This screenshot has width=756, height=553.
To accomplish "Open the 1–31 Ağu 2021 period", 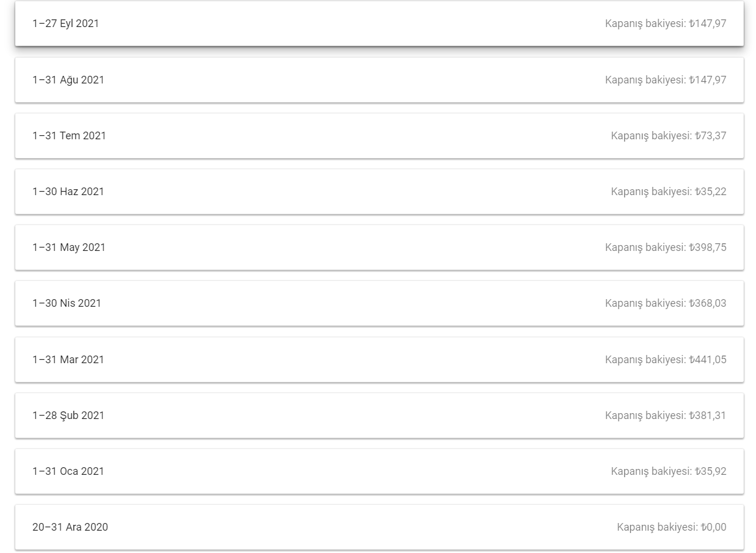I will pos(379,80).
